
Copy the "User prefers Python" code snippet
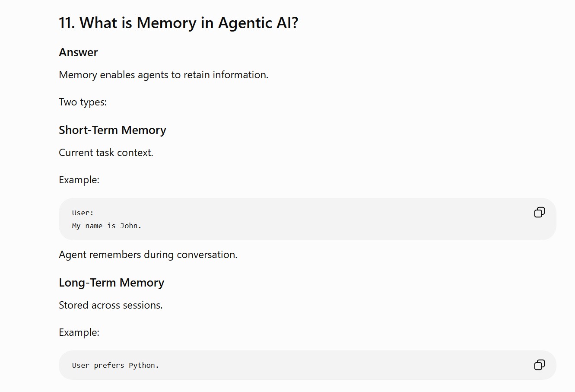(x=539, y=365)
